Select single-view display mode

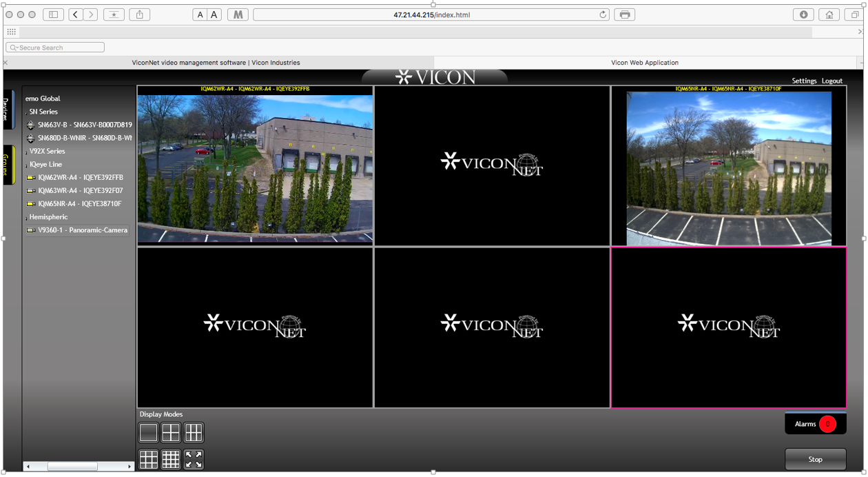[148, 433]
